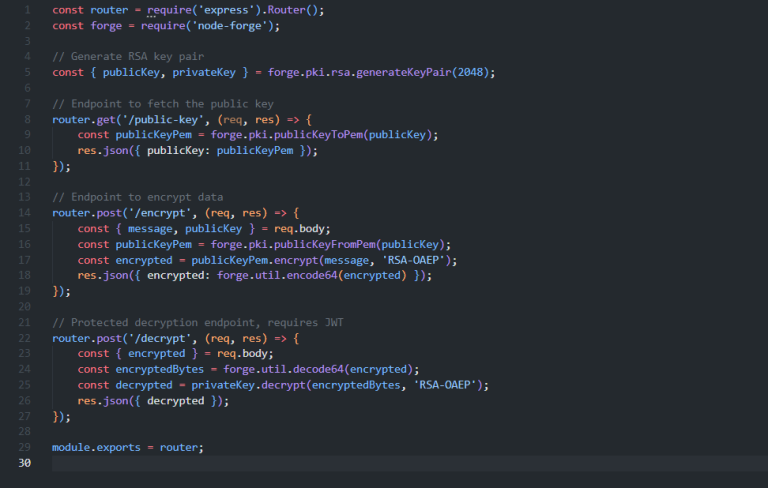
Task: Click the 'node-forge' string on line 2
Action: (229, 26)
